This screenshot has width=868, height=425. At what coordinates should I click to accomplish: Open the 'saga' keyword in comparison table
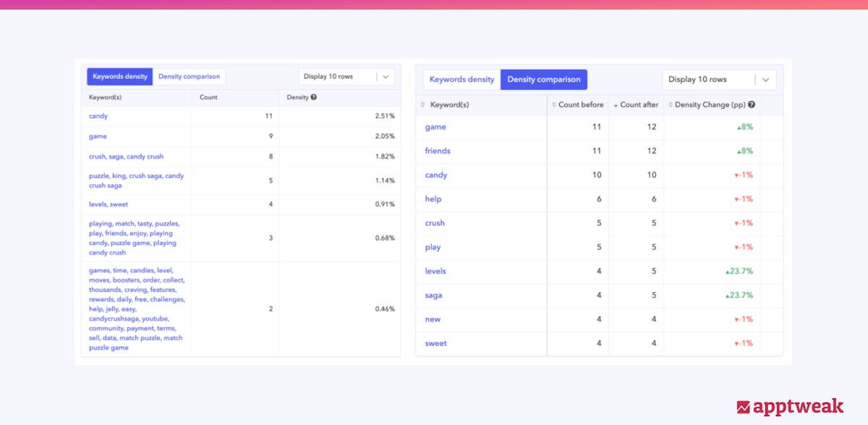coord(433,295)
